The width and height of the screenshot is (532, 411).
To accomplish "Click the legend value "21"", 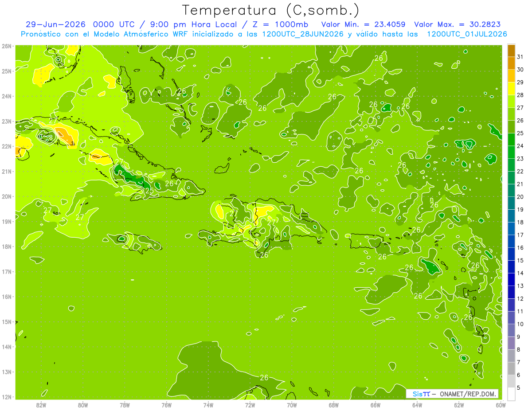I will click(x=520, y=184).
